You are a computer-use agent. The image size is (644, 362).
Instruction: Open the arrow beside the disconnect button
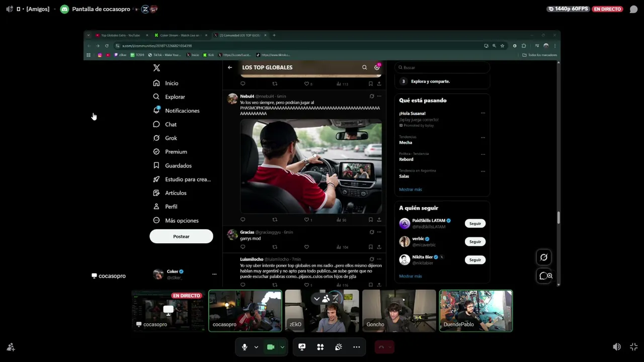click(x=390, y=347)
